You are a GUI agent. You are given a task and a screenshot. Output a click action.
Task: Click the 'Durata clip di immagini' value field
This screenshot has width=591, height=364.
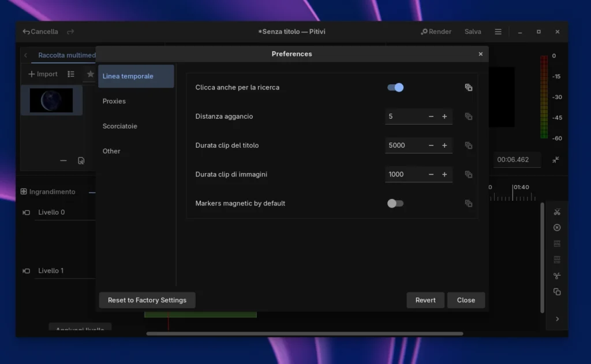click(405, 174)
